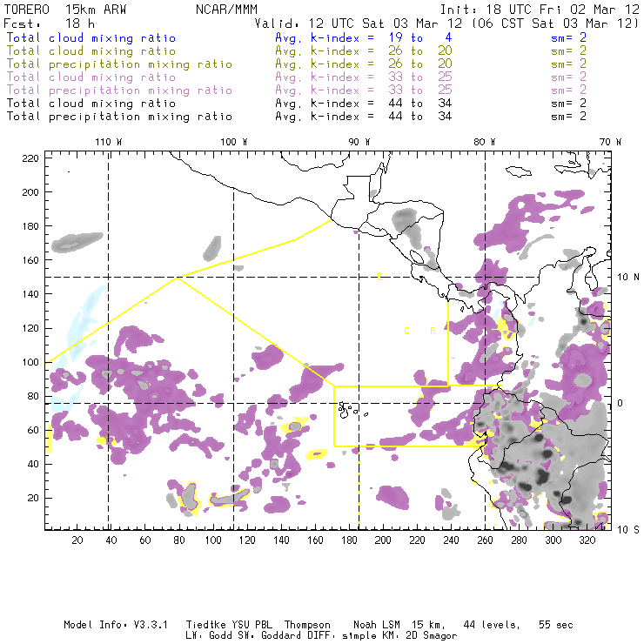Screen dimensions: 644x644
Task: Click the "Valid: 12 UTC Sat 03 Mar 12" text
Action: click(359, 23)
